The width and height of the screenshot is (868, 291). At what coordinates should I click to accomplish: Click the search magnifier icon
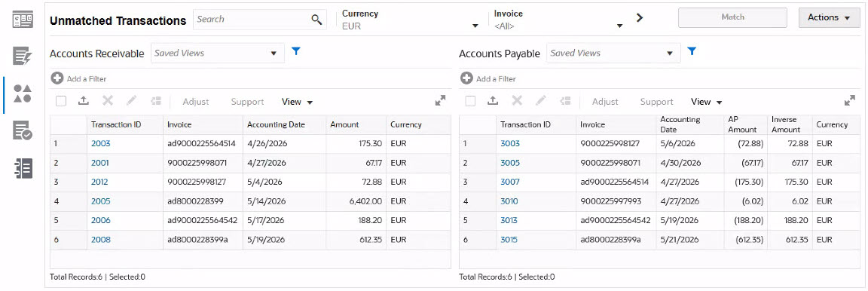point(316,20)
